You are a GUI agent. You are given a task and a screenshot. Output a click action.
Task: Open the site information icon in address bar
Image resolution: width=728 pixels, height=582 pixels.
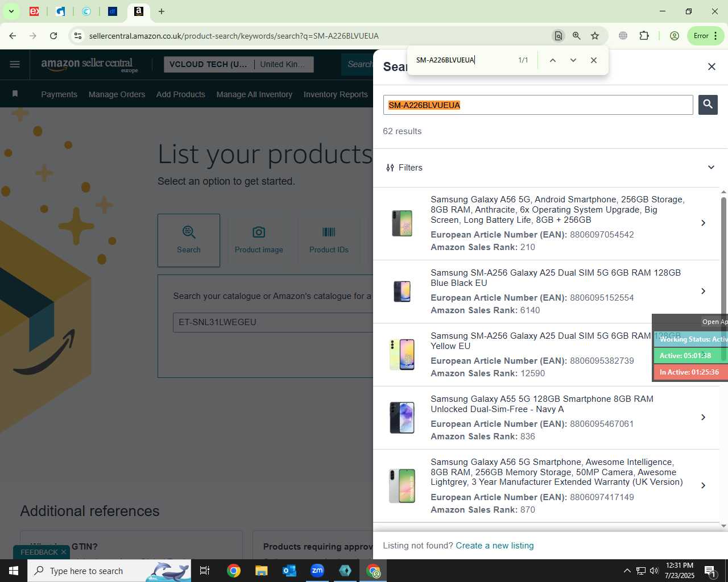pyautogui.click(x=78, y=36)
